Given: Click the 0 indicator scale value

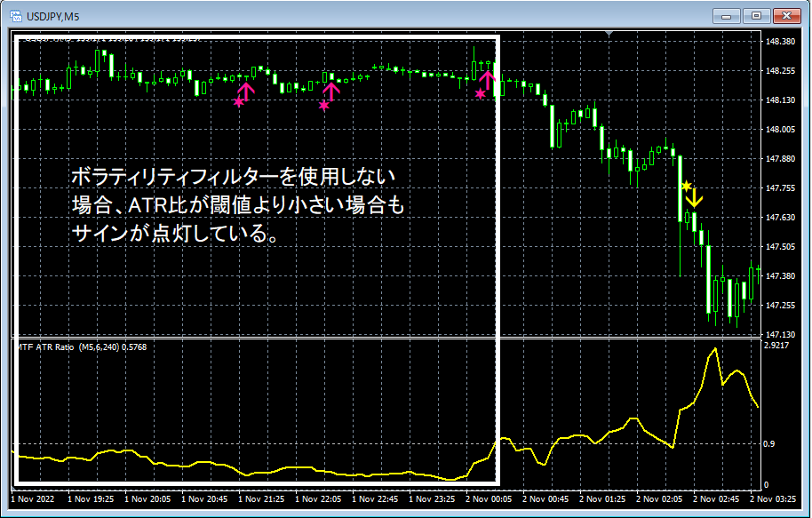Looking at the screenshot, I should tap(766, 485).
